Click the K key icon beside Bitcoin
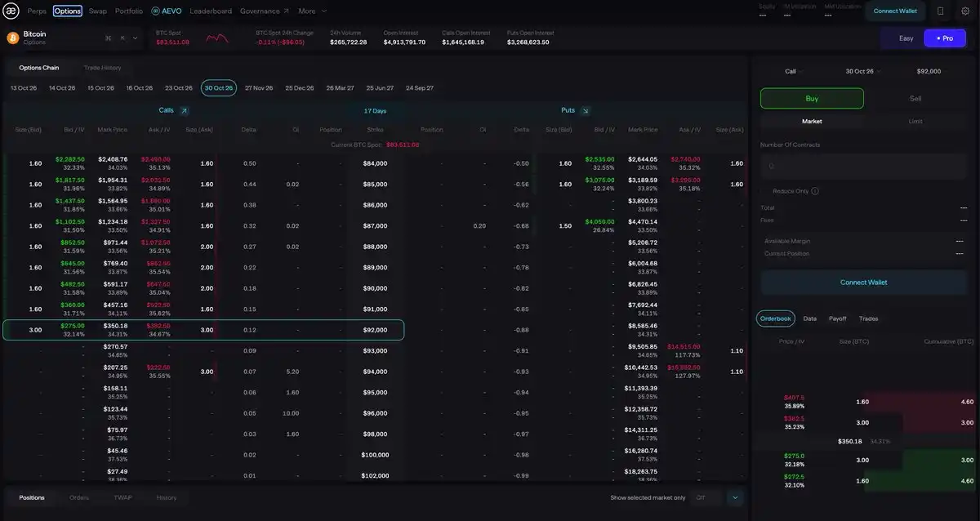The width and height of the screenshot is (980, 521). (122, 38)
